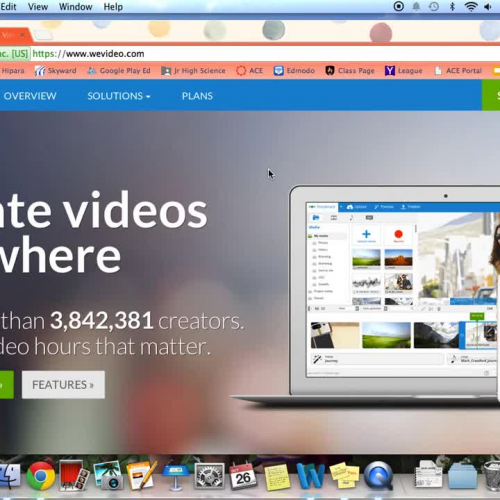Go to the OVERVIEW page
Viewport: 500px width, 500px height.
click(30, 96)
